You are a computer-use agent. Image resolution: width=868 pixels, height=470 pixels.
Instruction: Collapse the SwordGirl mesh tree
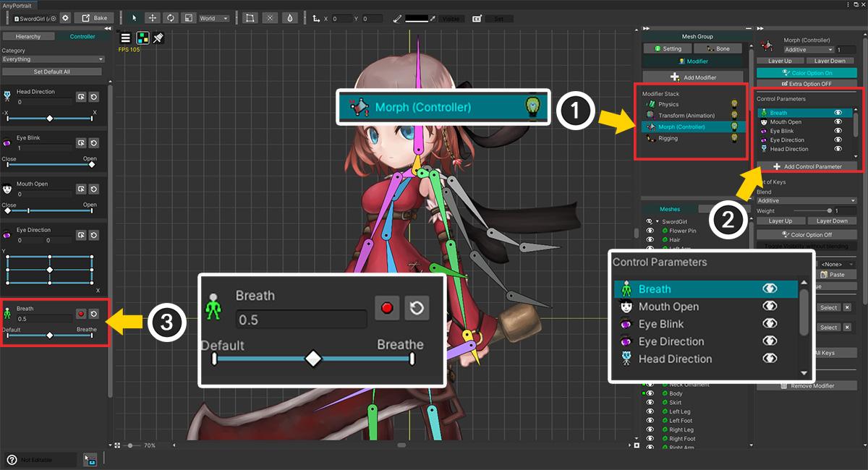(657, 221)
